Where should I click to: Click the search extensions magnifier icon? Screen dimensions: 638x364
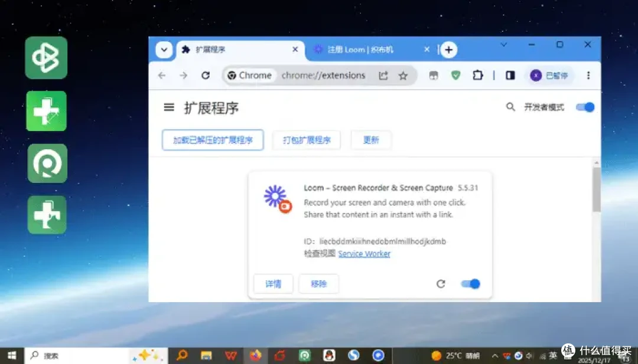click(510, 107)
